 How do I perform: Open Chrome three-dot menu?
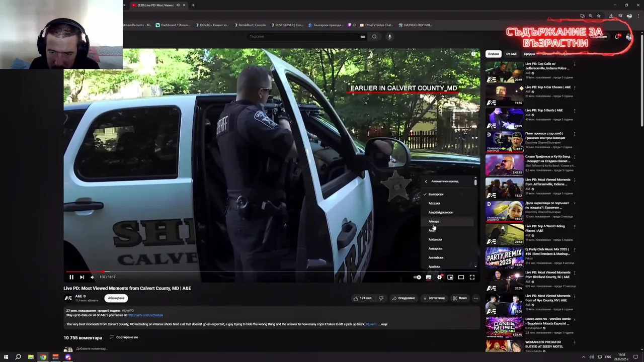point(638,16)
